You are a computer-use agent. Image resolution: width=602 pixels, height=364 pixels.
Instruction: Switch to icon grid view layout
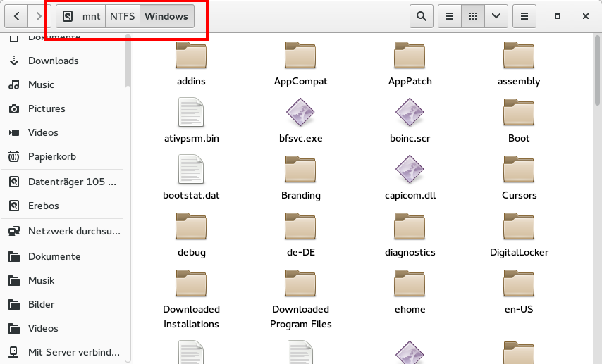473,16
